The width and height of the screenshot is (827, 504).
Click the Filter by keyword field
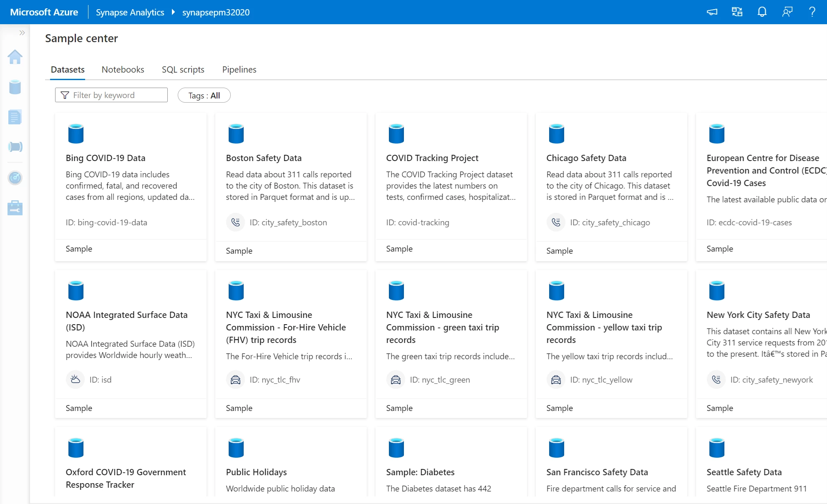(111, 95)
